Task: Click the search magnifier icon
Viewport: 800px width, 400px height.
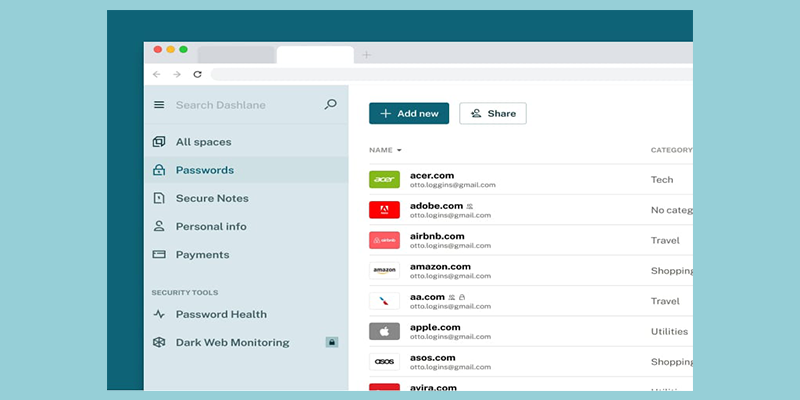Action: point(331,105)
